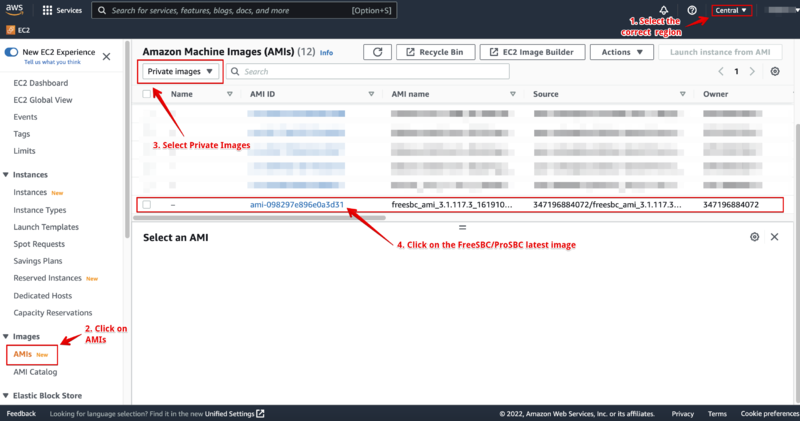Open the notifications bell
This screenshot has height=421, width=800.
click(x=664, y=10)
